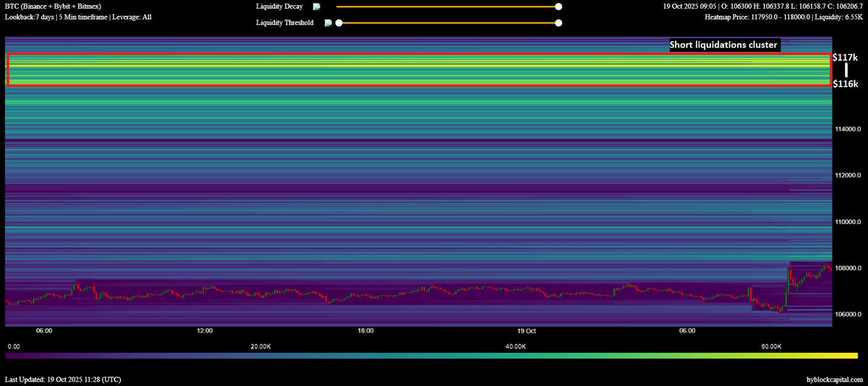The width and height of the screenshot is (868, 386).
Task: Click the white range bar between $117k and $116k
Action: tap(846, 70)
